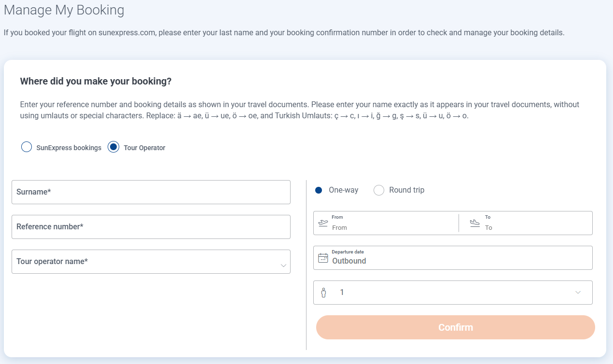Select the Tour Operator radio option
This screenshot has height=364, width=613.
[x=113, y=147]
